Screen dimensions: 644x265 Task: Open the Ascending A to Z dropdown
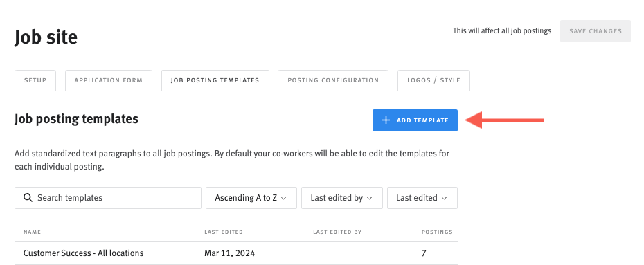(251, 198)
